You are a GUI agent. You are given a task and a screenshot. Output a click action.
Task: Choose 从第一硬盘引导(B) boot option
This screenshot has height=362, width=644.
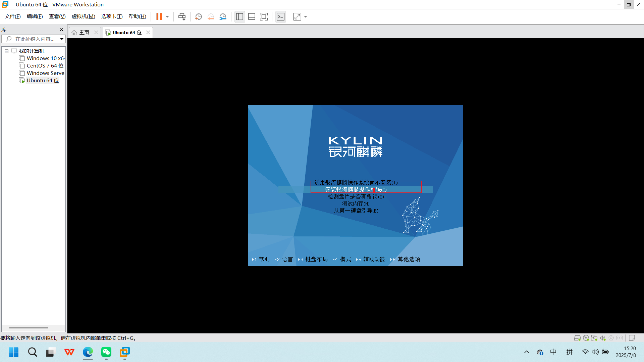356,211
